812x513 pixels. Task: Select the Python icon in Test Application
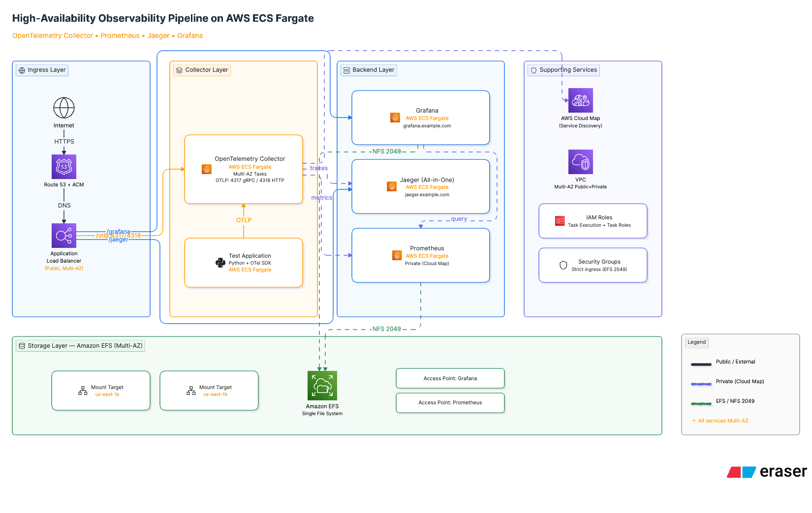(220, 263)
